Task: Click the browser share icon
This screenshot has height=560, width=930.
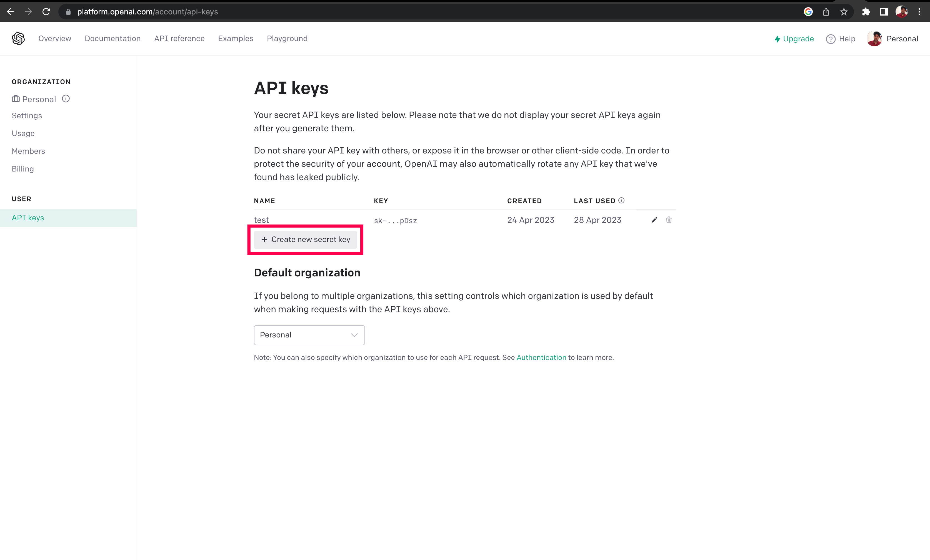Action: tap(826, 12)
